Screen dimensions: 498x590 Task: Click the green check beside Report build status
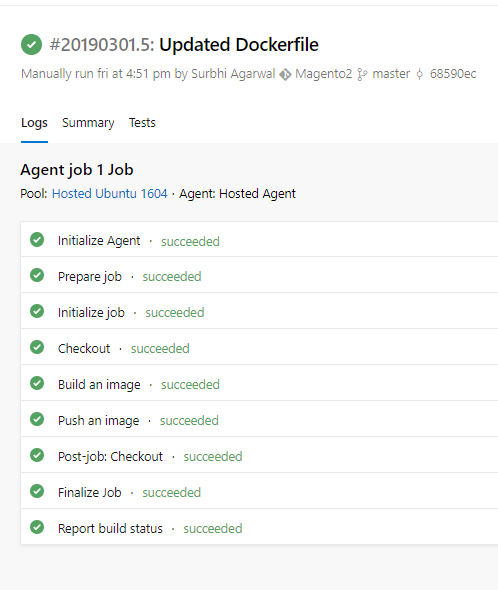pyautogui.click(x=37, y=527)
